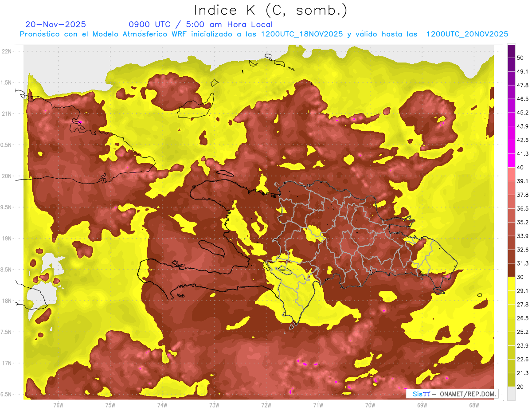This screenshot has height=411, width=532.
Task: Click the colorbar value '37.8'
Action: coord(523,195)
